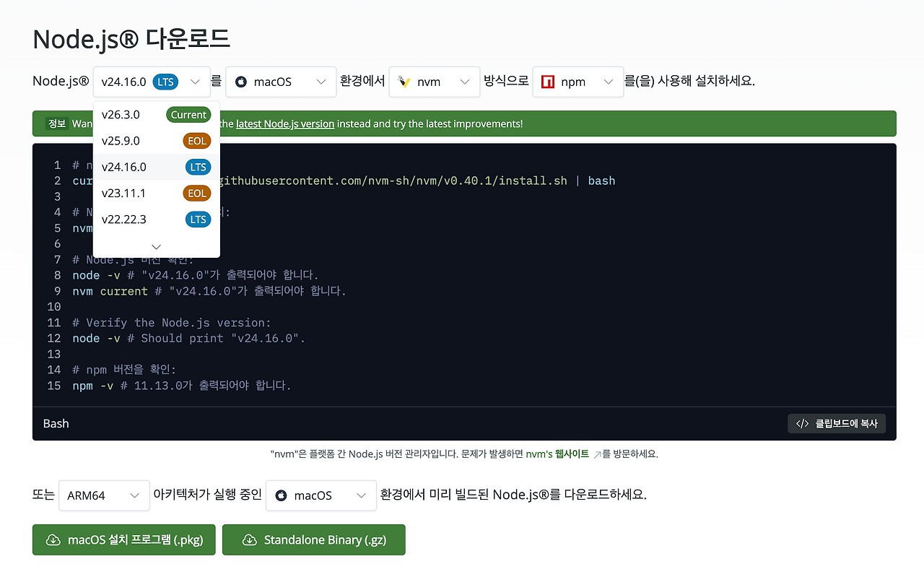Click the chevron arrow of ARM64 dropdown

(134, 495)
